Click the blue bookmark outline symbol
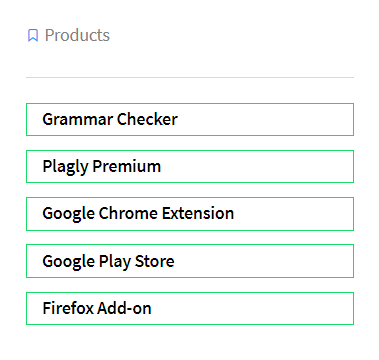 (x=33, y=35)
